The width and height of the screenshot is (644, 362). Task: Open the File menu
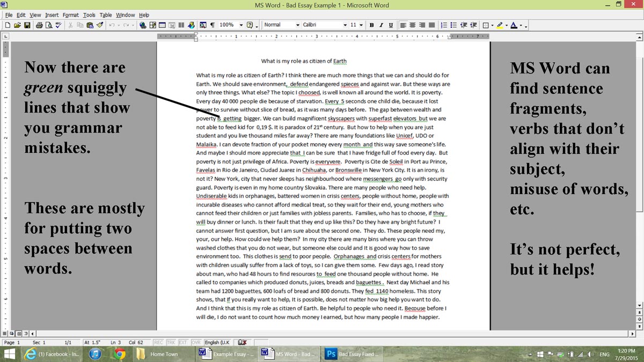9,15
